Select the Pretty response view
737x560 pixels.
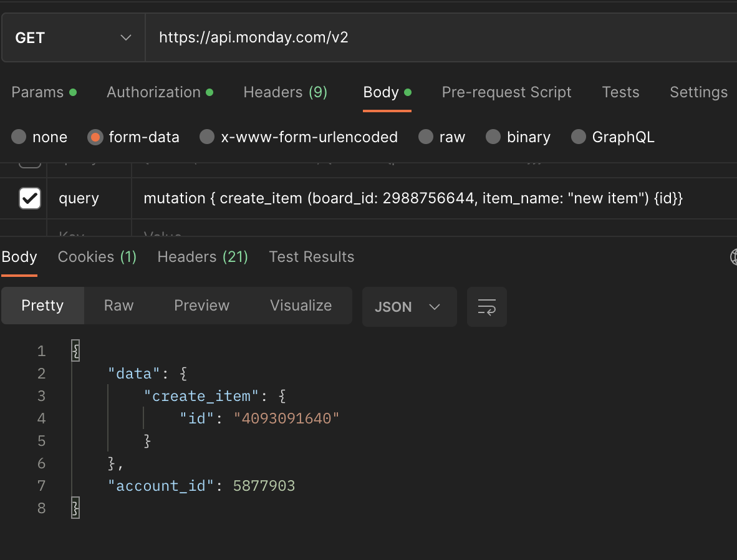43,306
